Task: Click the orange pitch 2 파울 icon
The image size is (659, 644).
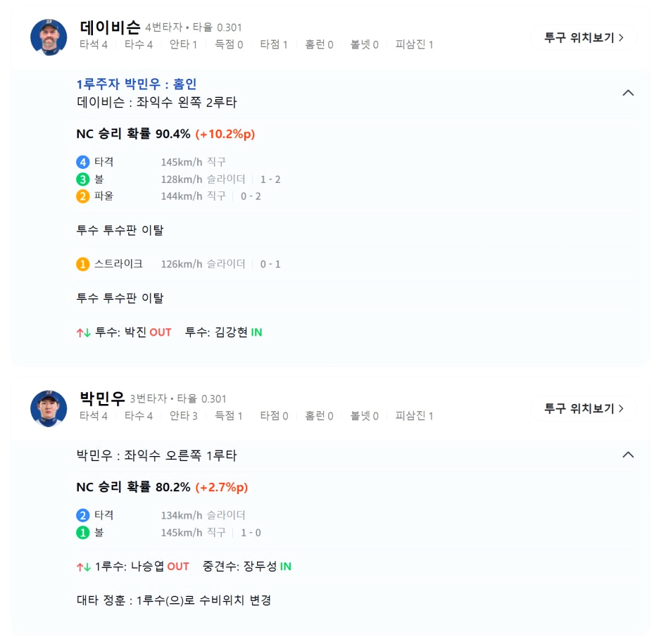Action: (x=84, y=196)
